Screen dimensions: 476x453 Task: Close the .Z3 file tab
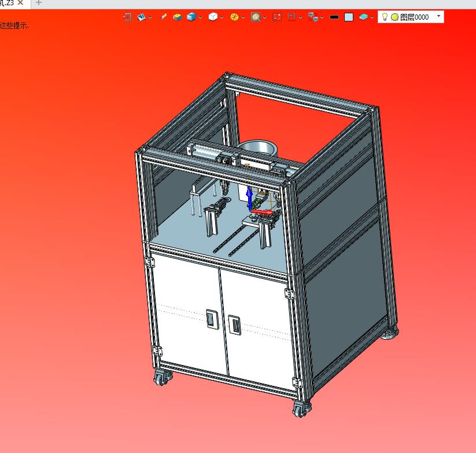(20, 3)
